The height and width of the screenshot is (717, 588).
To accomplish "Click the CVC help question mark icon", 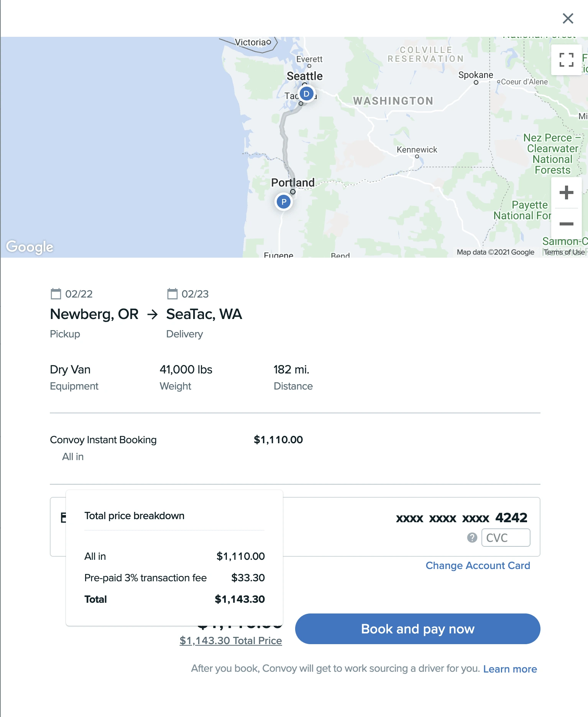I will click(472, 538).
